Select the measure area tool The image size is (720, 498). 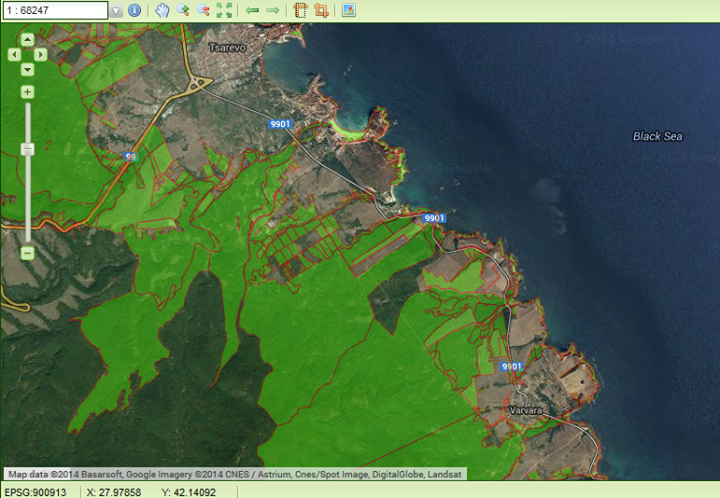pyautogui.click(x=321, y=10)
